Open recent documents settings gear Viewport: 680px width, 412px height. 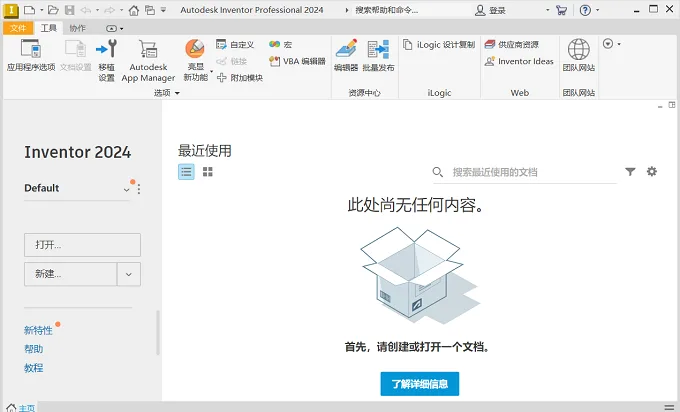click(651, 171)
